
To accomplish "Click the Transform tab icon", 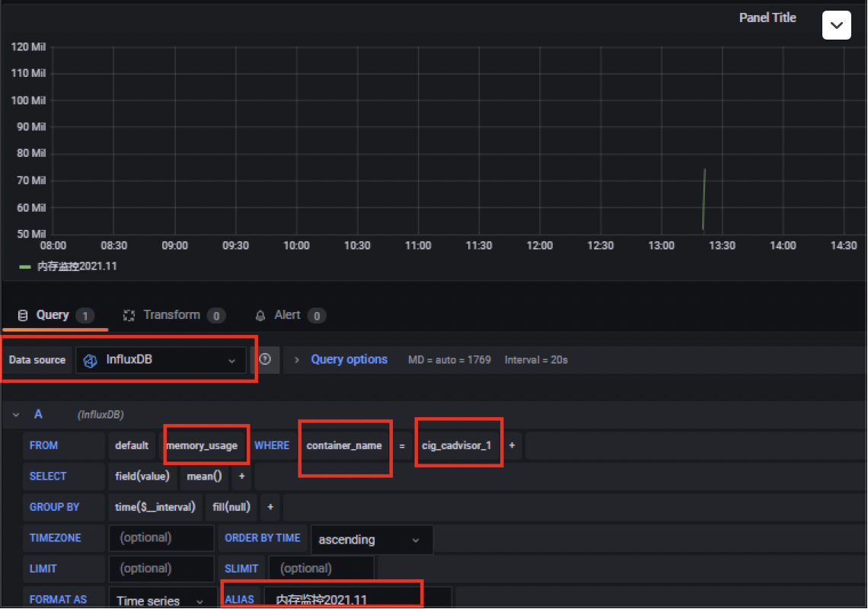I will [129, 316].
